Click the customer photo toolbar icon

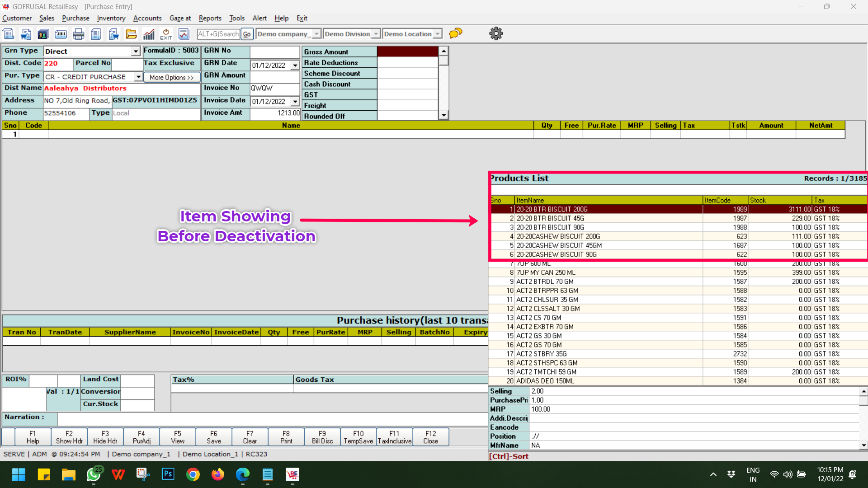43,34
